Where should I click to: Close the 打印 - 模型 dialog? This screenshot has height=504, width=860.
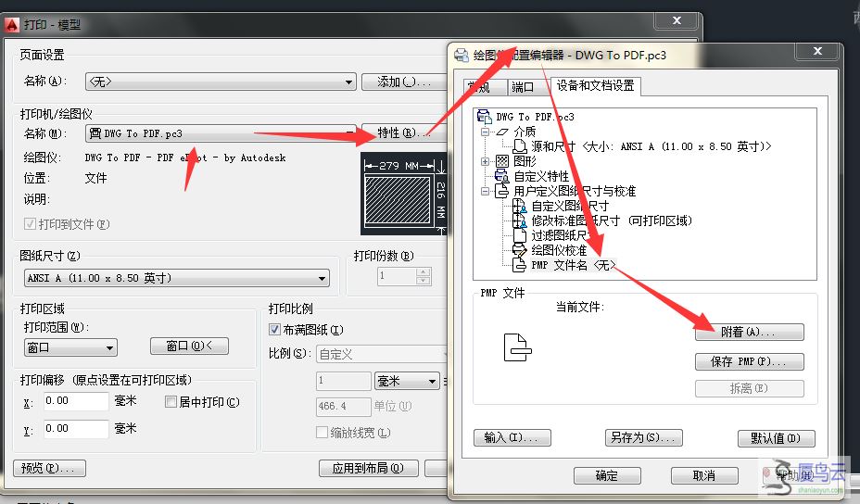[677, 20]
